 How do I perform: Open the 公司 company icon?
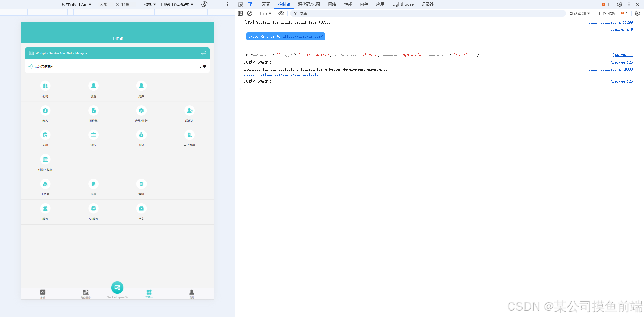point(45,86)
